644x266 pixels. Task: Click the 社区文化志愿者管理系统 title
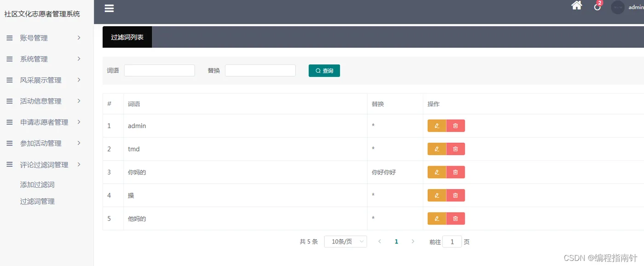pyautogui.click(x=42, y=14)
